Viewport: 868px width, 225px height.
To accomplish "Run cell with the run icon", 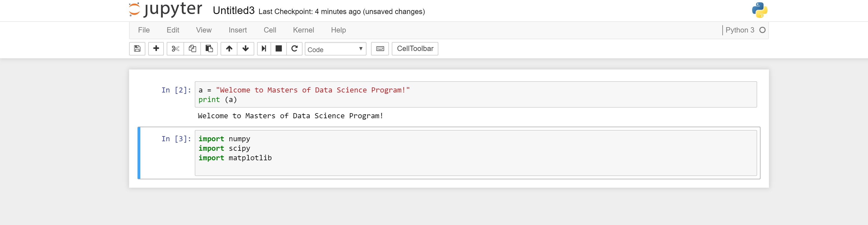I will (264, 49).
